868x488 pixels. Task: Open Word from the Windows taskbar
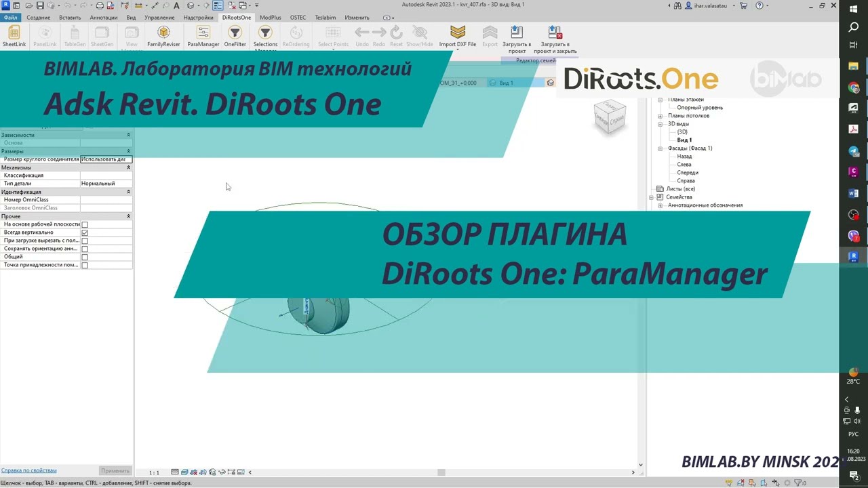pos(854,193)
